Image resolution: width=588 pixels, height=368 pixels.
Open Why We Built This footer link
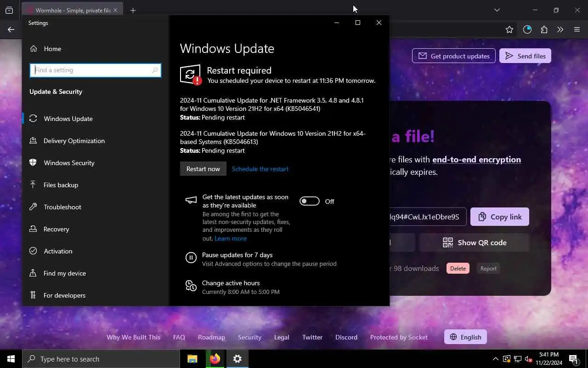(134, 337)
